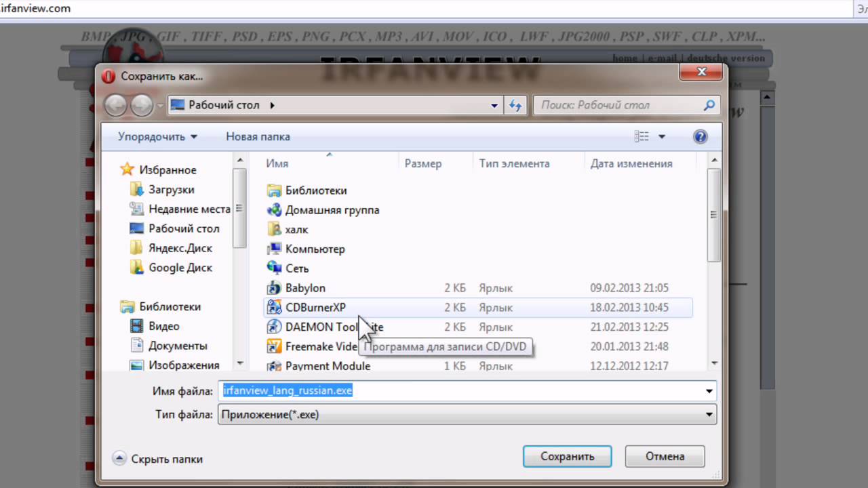This screenshot has width=868, height=488.
Task: Click the Payment Module shortcut icon
Action: point(274,366)
